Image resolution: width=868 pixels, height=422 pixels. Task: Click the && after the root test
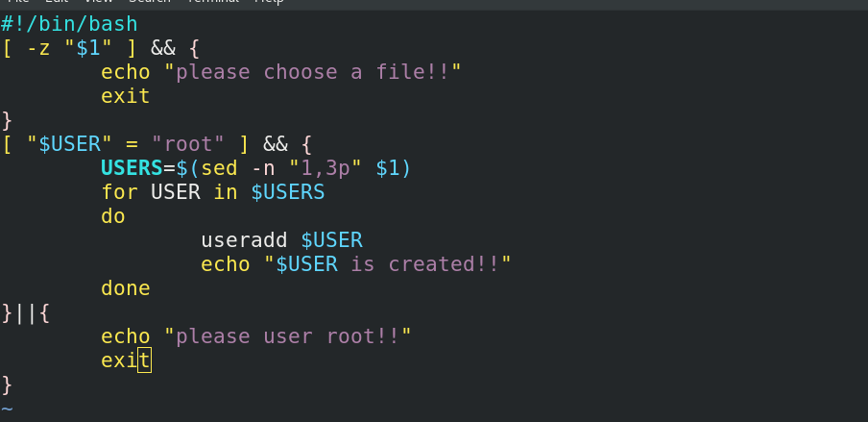click(x=276, y=144)
